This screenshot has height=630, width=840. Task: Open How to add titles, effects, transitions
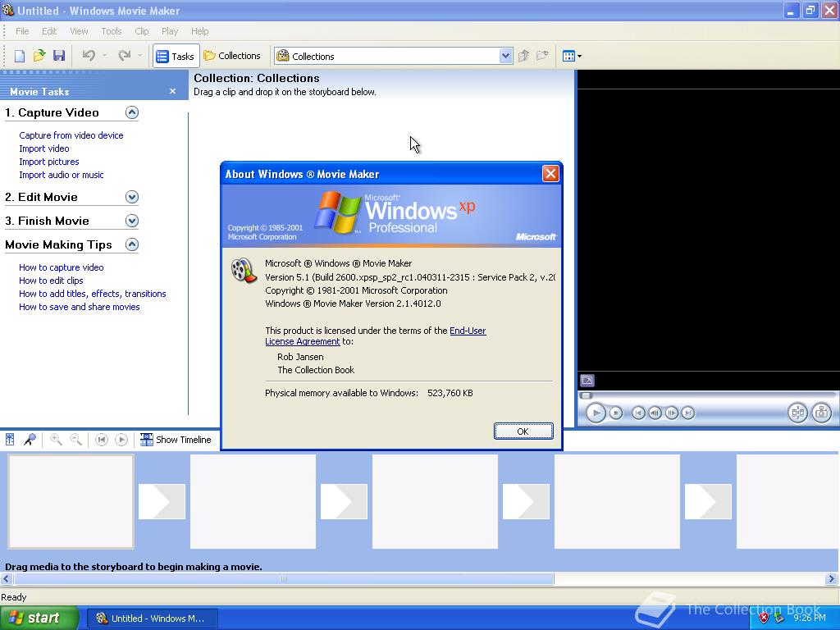(x=92, y=294)
